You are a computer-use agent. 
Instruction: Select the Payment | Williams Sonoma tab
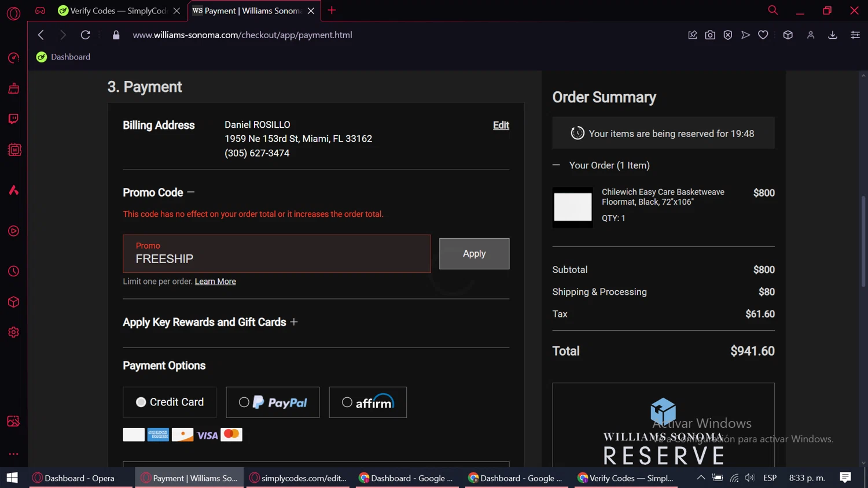pyautogui.click(x=247, y=10)
